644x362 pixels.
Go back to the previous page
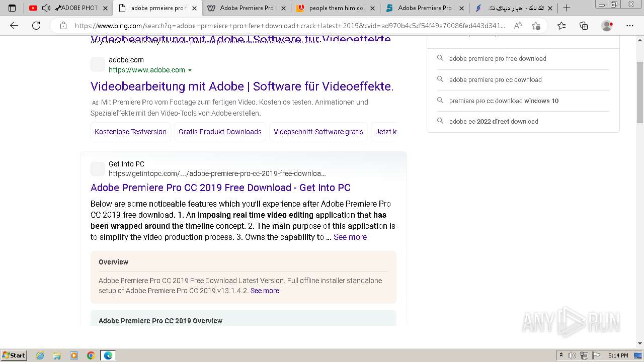point(14,26)
